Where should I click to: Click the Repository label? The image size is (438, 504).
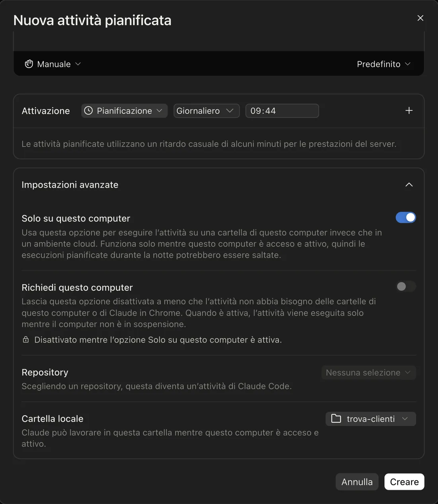[x=45, y=372]
